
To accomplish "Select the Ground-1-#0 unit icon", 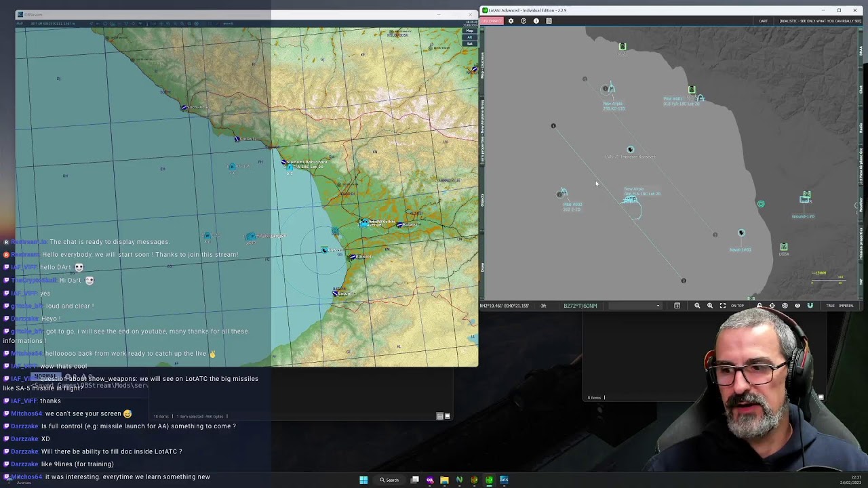I will point(806,198).
